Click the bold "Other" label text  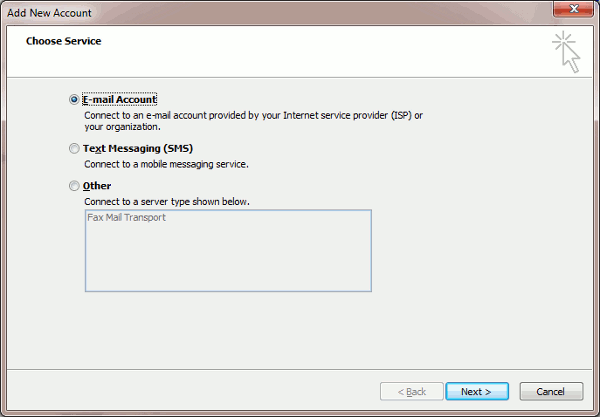coord(97,186)
